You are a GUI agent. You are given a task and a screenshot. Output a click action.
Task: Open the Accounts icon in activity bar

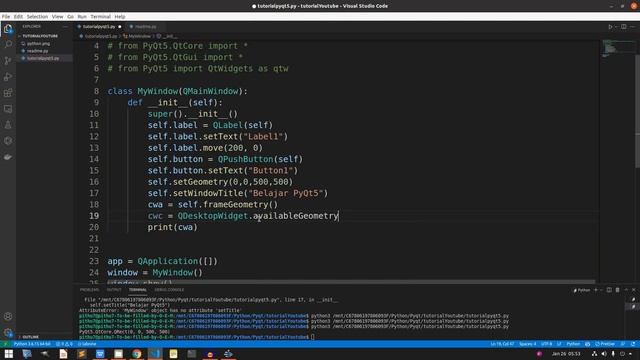[x=8, y=316]
